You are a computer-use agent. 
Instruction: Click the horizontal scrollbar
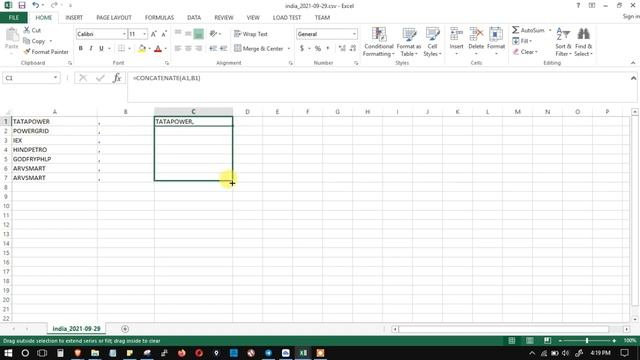coord(503,329)
